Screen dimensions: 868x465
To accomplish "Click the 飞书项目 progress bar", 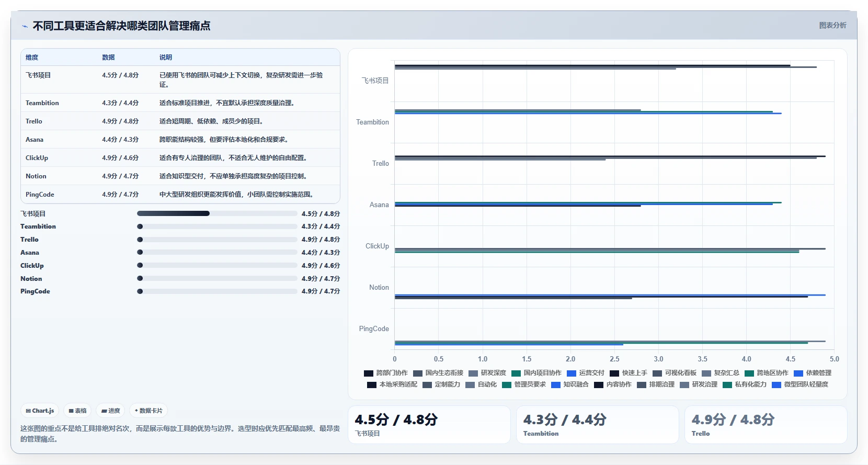I will [217, 213].
